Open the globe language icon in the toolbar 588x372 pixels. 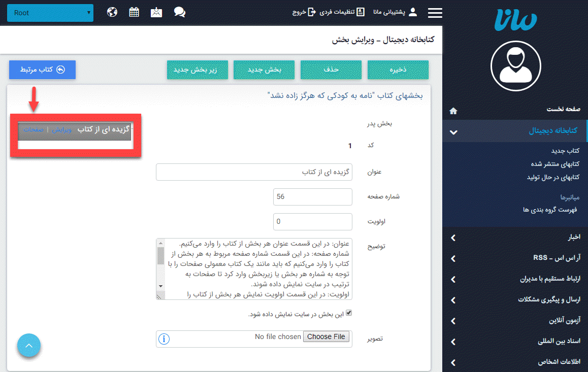click(x=112, y=12)
